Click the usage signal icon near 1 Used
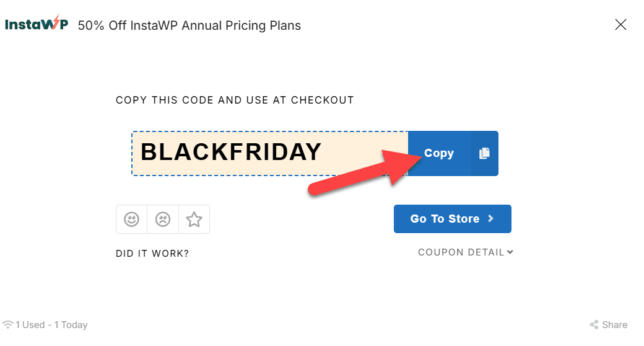This screenshot has height=346, width=644. point(7,324)
